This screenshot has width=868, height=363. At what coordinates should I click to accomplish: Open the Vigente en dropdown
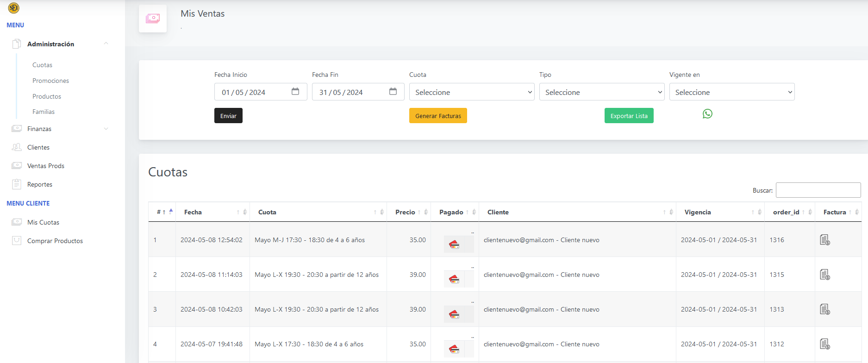click(732, 92)
